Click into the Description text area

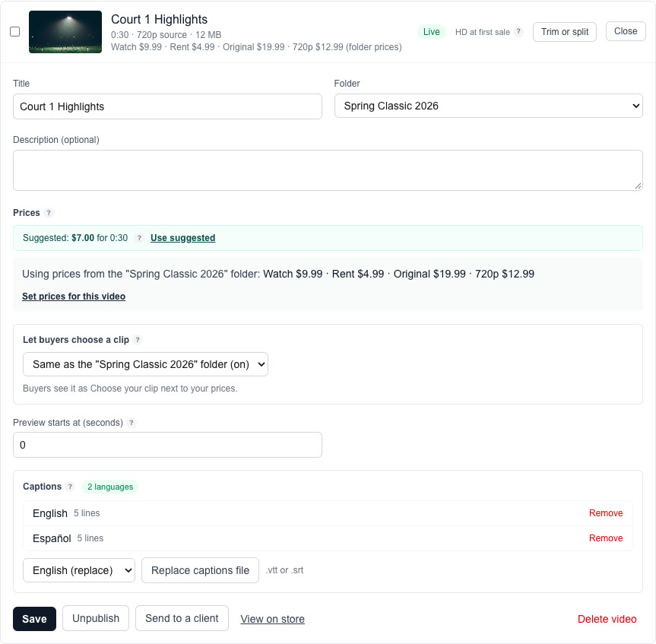pos(328,170)
